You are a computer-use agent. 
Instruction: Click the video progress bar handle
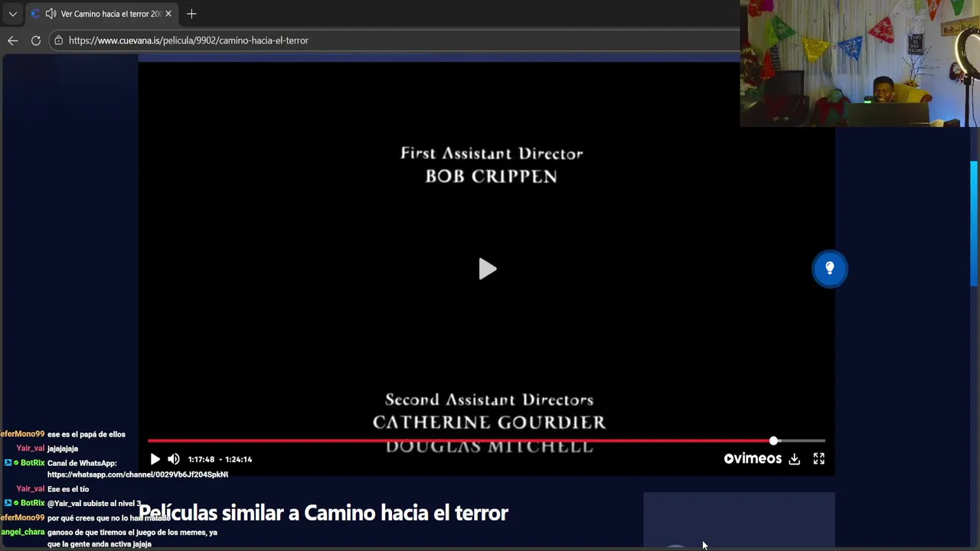(773, 441)
